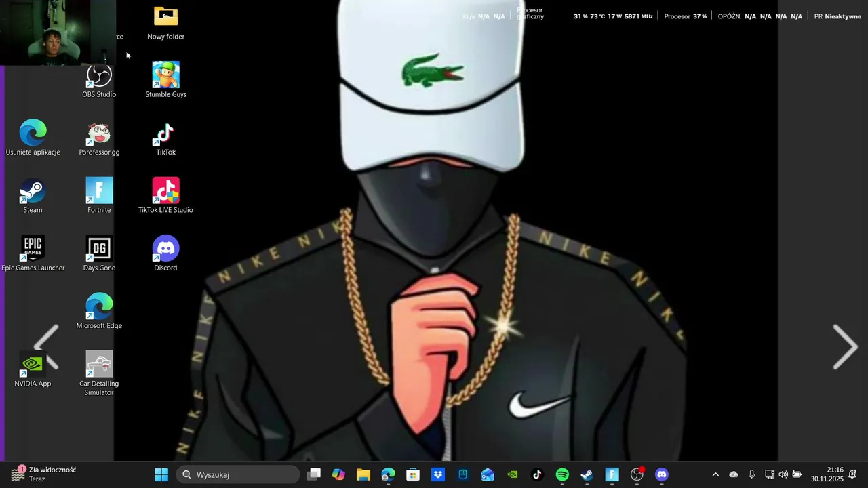Open Task View on the taskbar
The height and width of the screenshot is (488, 868).
click(314, 474)
